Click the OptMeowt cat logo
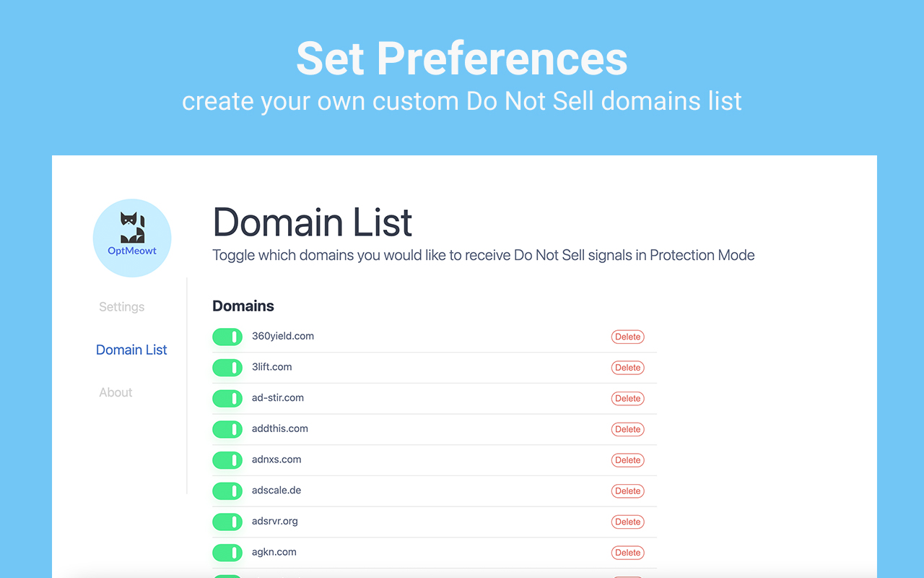 click(132, 238)
